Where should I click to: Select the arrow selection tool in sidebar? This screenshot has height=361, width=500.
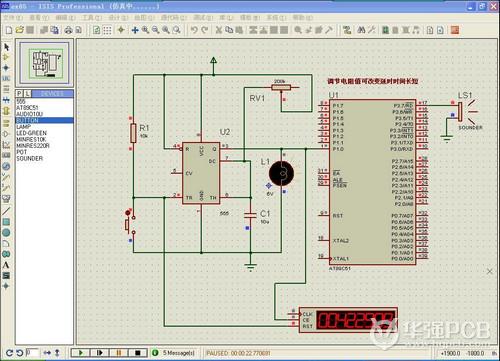[6, 47]
